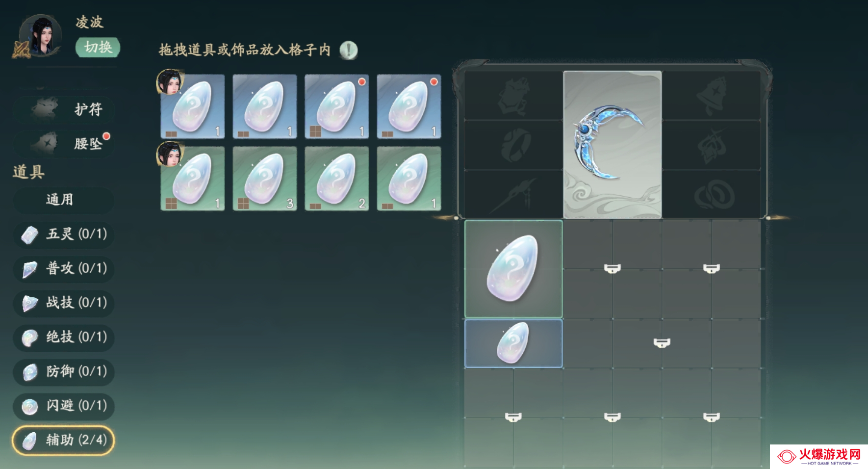Click the large stone placed in grid
The height and width of the screenshot is (469, 868).
pyautogui.click(x=513, y=269)
